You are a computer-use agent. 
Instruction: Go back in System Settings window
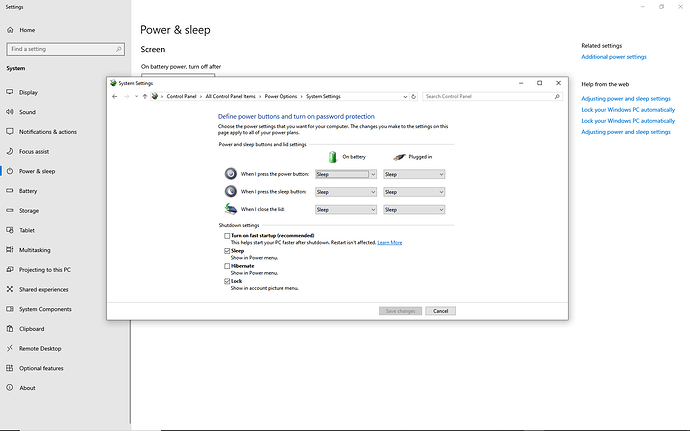(115, 96)
